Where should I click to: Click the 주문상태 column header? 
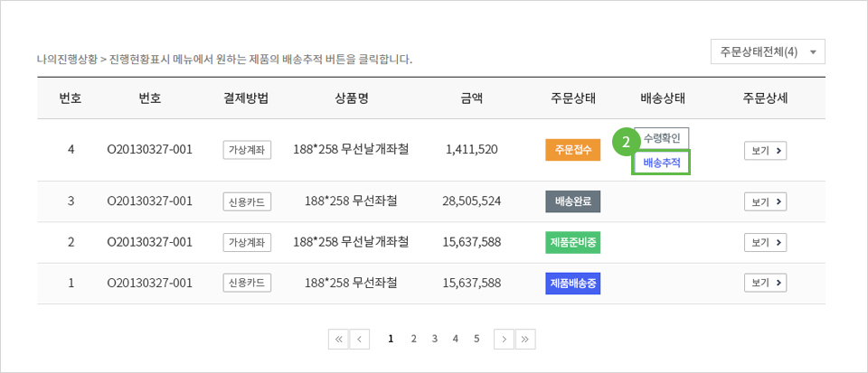tap(573, 98)
